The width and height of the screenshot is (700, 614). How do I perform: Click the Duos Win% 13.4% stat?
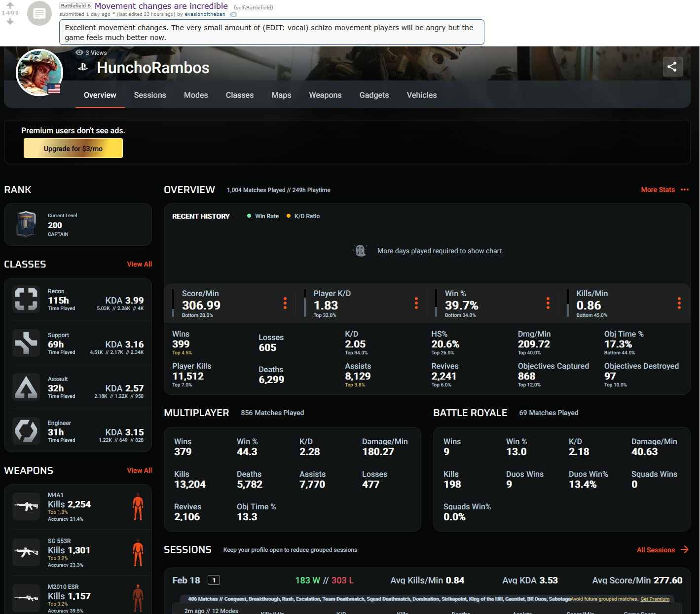point(589,479)
